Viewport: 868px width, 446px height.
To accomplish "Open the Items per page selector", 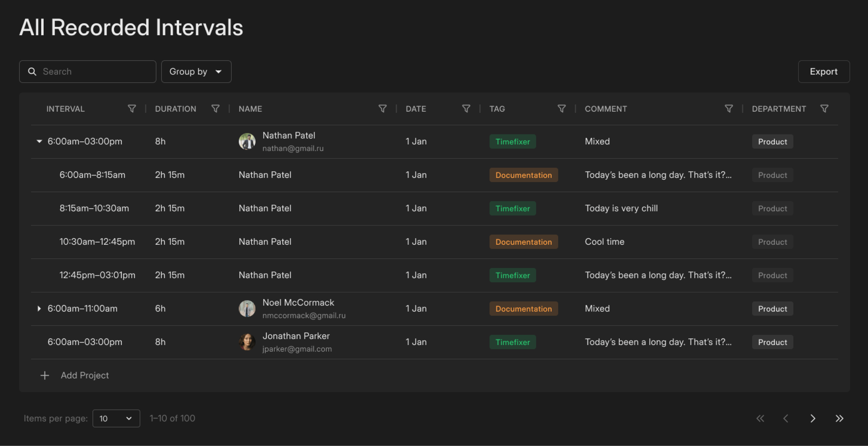I will click(x=116, y=418).
